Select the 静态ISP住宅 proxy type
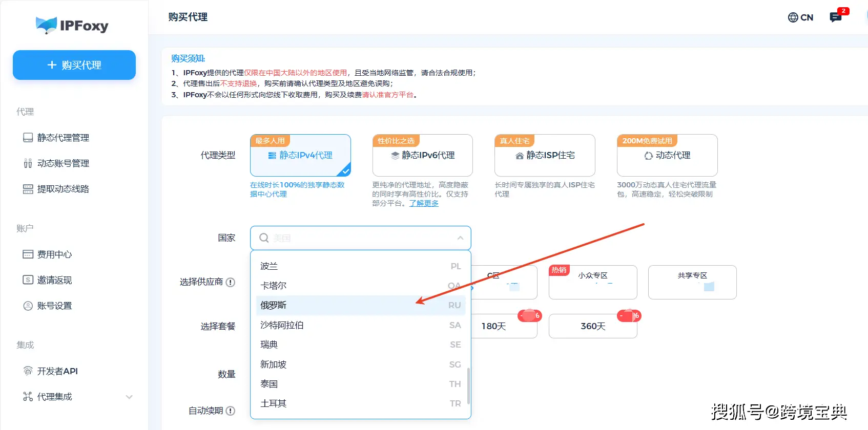The height and width of the screenshot is (430, 868). [544, 156]
